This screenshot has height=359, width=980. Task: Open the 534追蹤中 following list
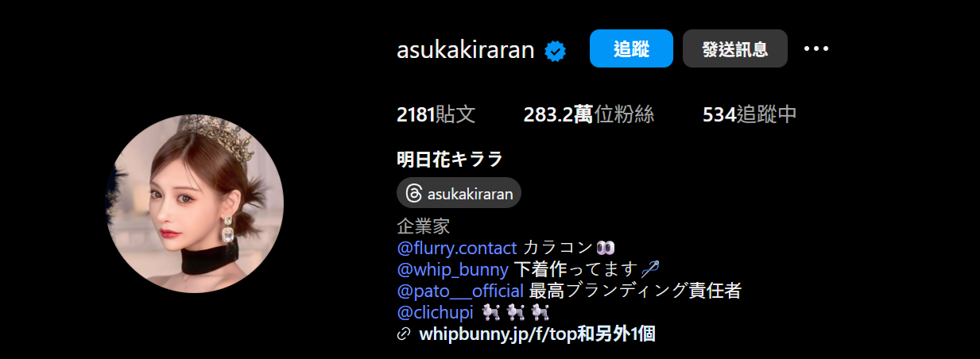[x=750, y=114]
